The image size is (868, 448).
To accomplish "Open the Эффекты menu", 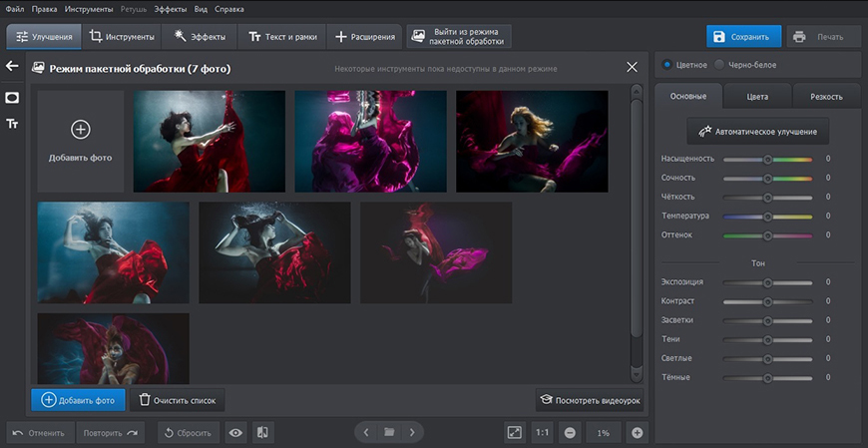I will click(x=170, y=8).
